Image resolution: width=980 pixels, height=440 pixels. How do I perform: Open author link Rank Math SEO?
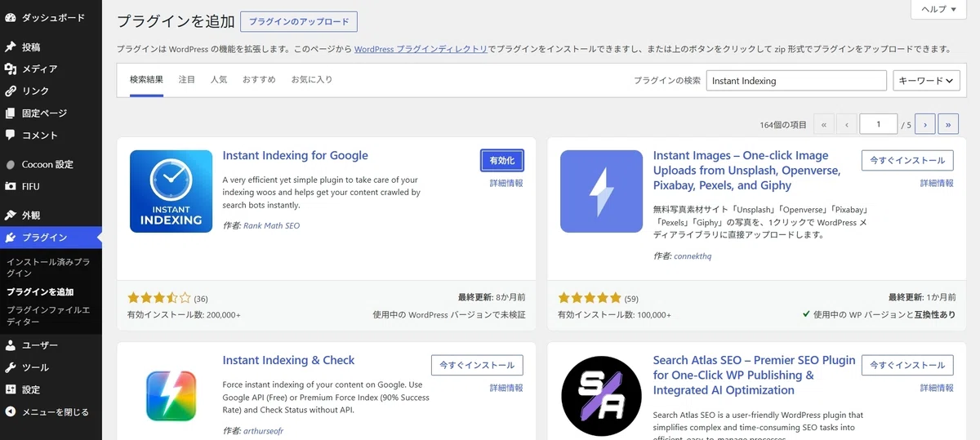click(272, 226)
